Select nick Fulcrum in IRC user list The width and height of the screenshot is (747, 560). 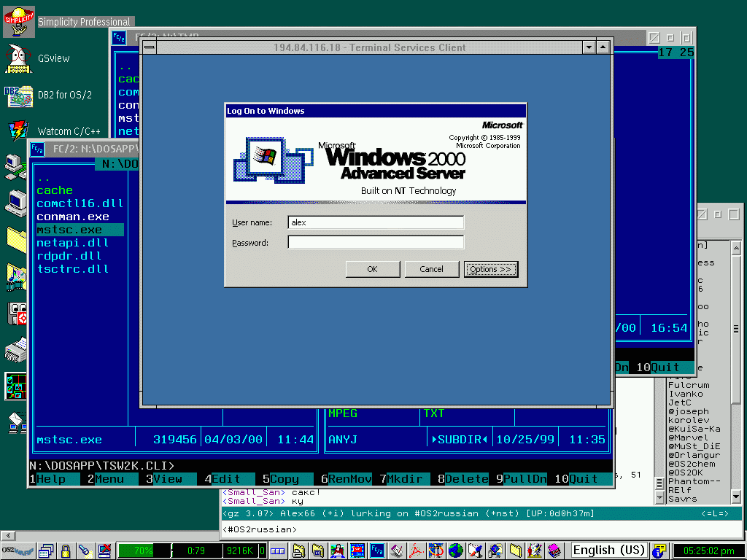689,385
